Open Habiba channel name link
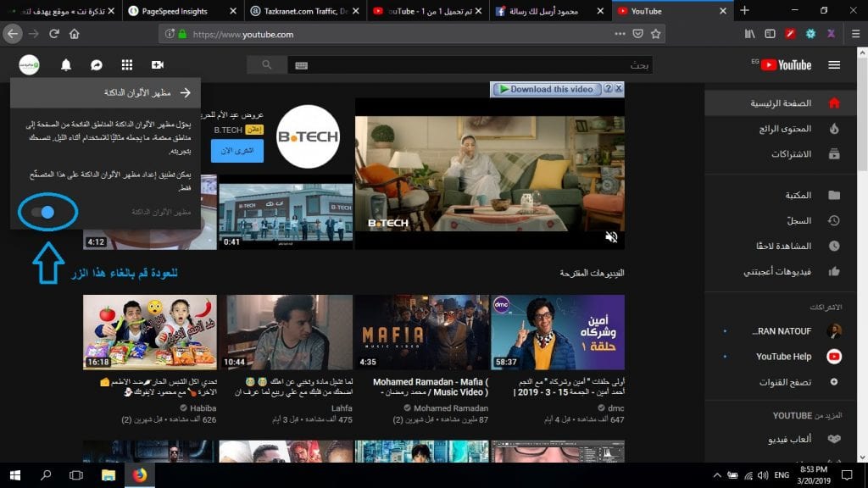868x488 pixels. [203, 408]
